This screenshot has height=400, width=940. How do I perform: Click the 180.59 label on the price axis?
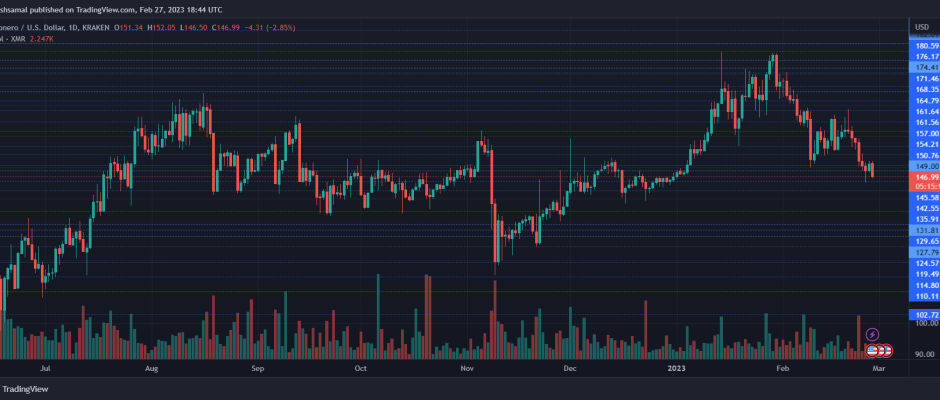925,46
